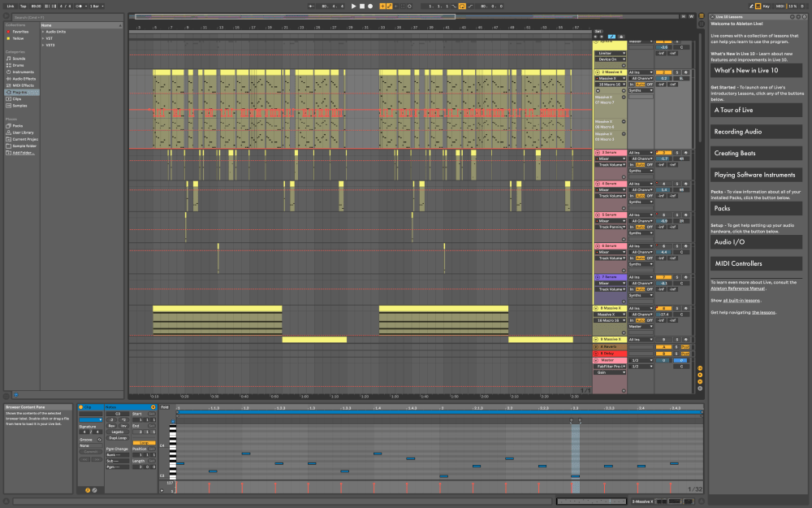Click the Stop button in transport
Image resolution: width=812 pixels, height=508 pixels.
[362, 6]
